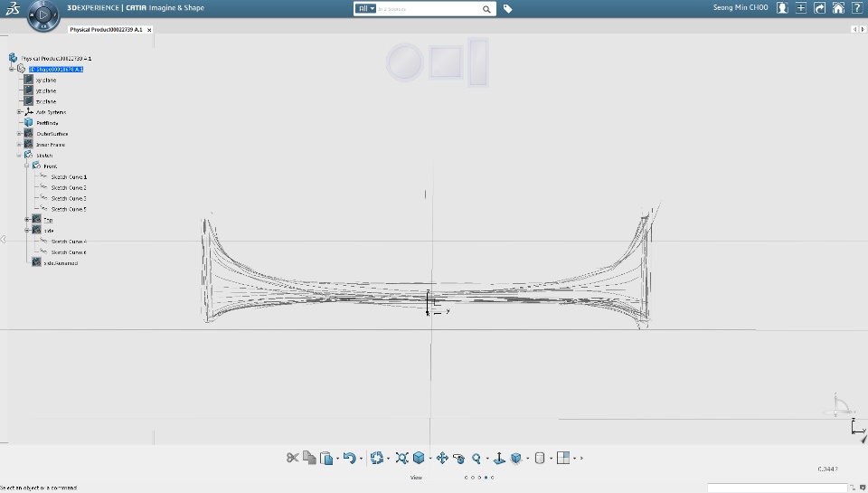Select the second toolbar page dot

click(473, 478)
